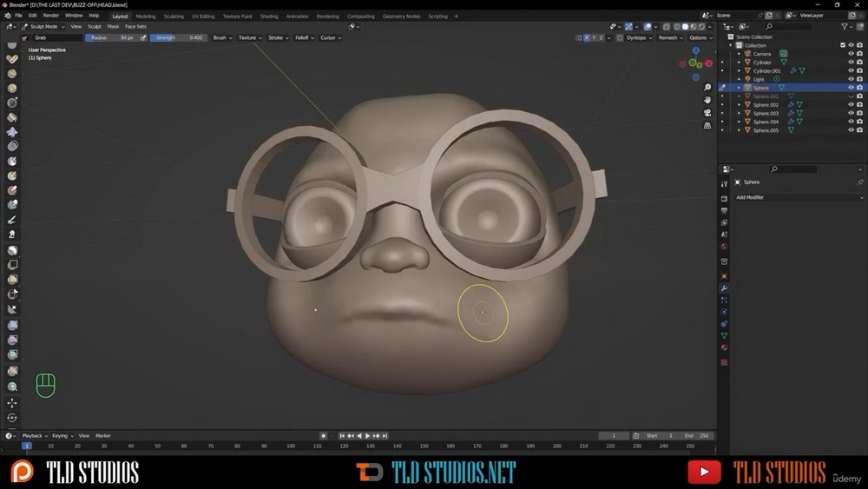Open the Modifiers wrench properties tab
Viewport: 868px width, 489px height.
coord(724,288)
